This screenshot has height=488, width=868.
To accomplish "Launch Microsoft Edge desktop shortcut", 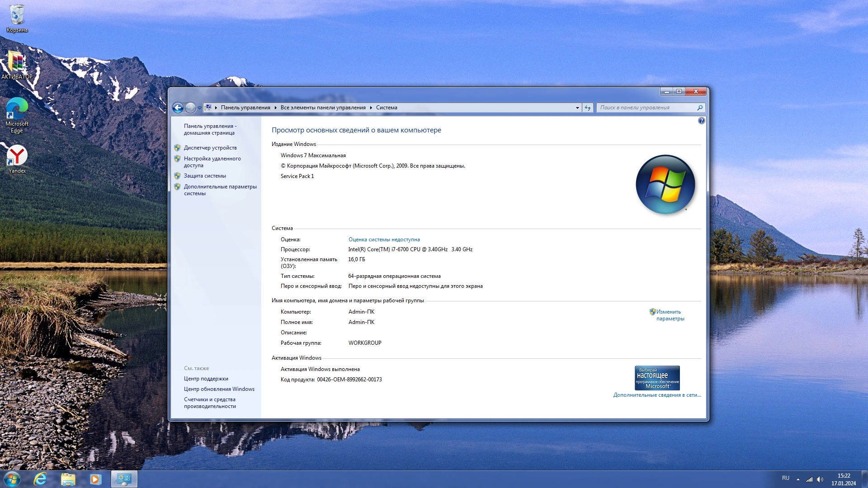I will [17, 115].
